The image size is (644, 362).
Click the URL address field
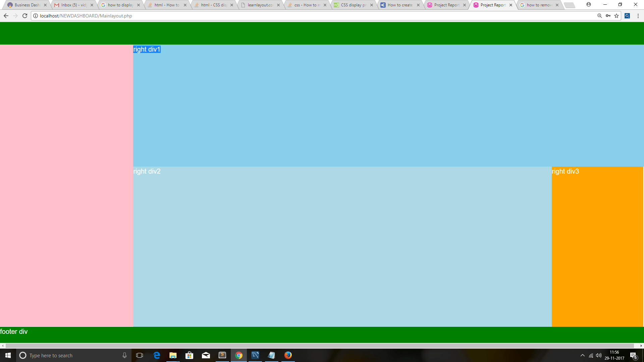click(302, 16)
